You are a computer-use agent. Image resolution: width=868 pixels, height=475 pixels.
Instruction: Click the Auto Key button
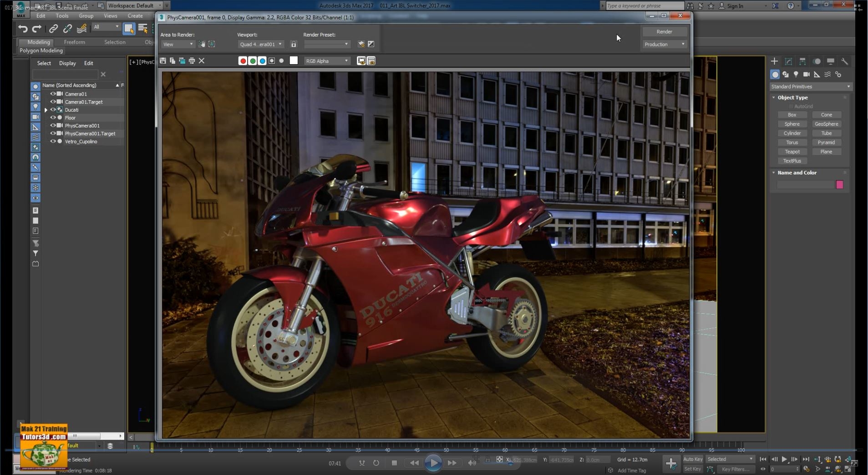[x=693, y=459]
